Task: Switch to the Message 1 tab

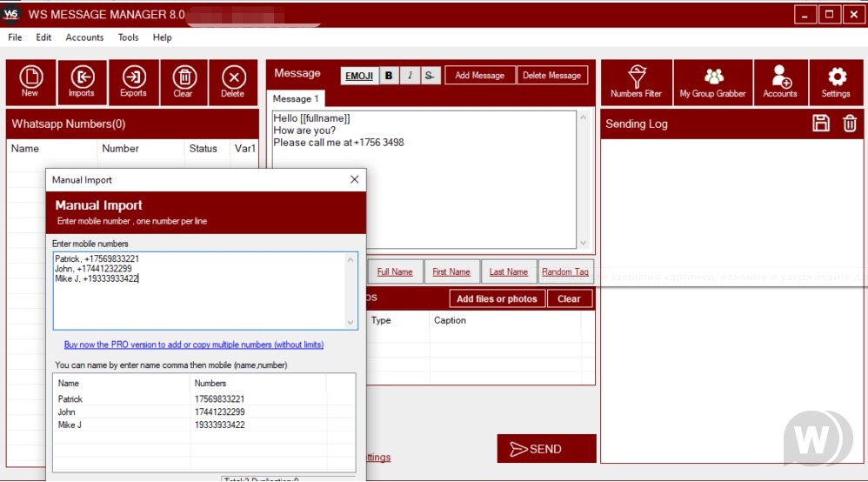Action: (296, 98)
